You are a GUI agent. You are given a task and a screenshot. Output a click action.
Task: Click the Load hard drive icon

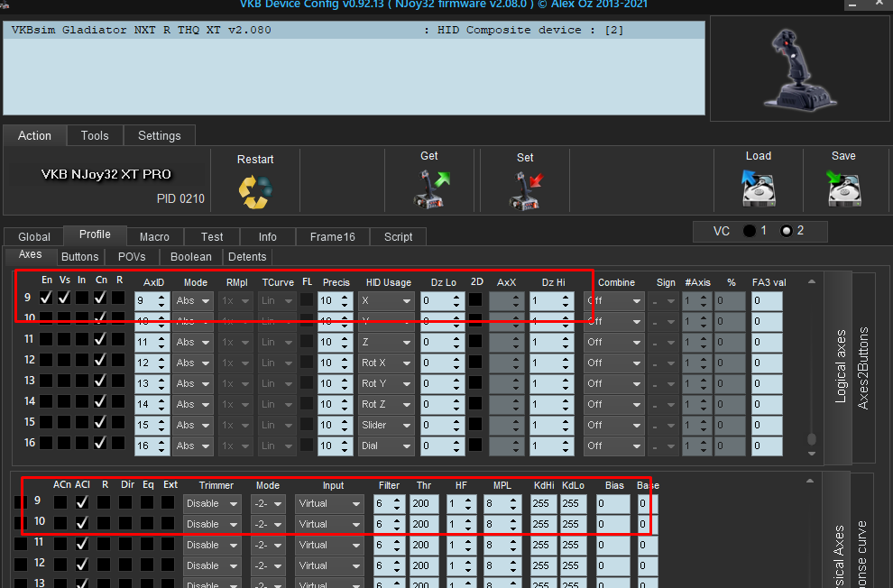(x=759, y=188)
